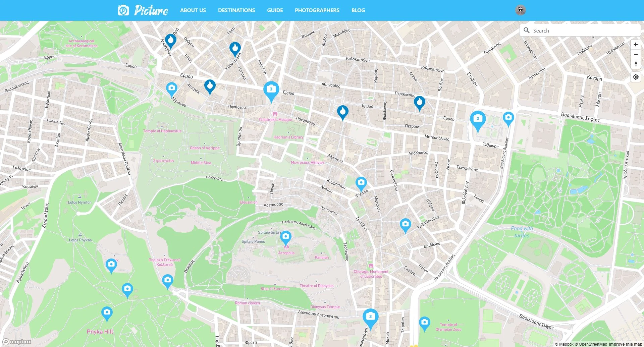The width and height of the screenshot is (644, 347).
Task: Click the Picturo camera logo icon
Action: pyautogui.click(x=123, y=10)
